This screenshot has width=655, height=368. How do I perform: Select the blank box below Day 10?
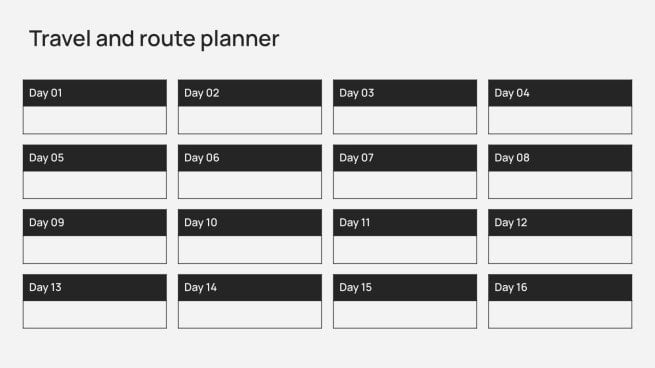[x=250, y=249]
